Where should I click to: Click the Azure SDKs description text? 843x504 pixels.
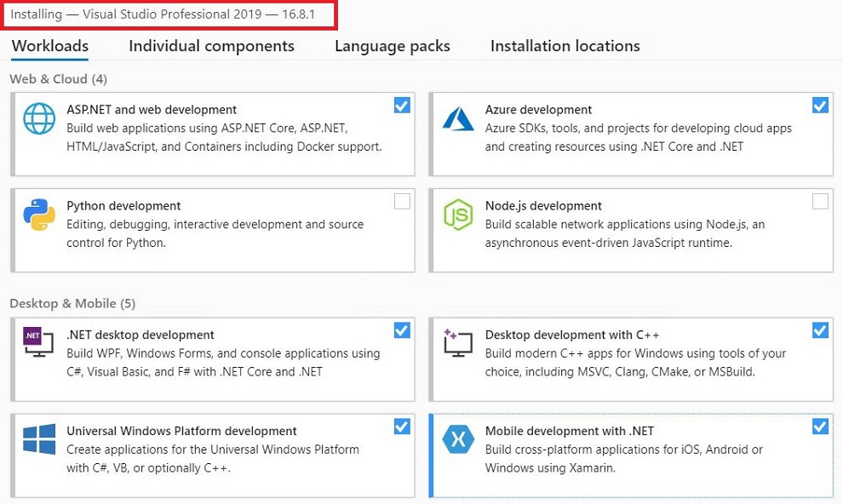pos(638,138)
